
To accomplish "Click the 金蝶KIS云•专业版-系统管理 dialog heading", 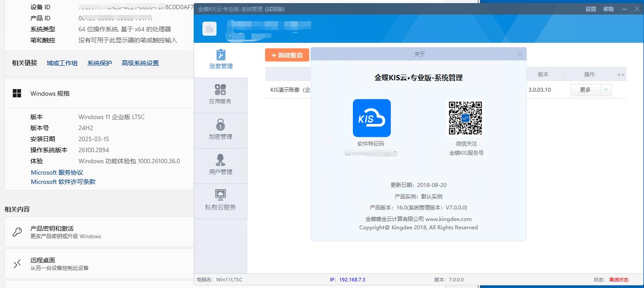I will (419, 78).
